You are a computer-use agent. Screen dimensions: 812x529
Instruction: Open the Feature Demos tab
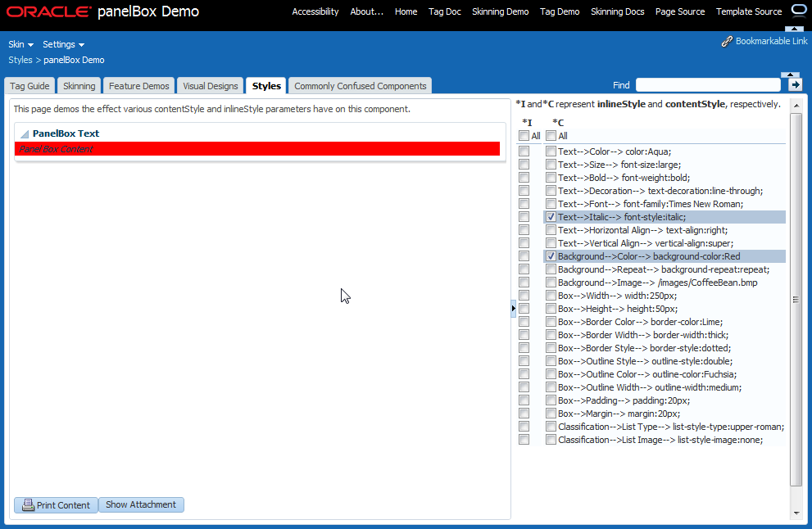pos(138,86)
